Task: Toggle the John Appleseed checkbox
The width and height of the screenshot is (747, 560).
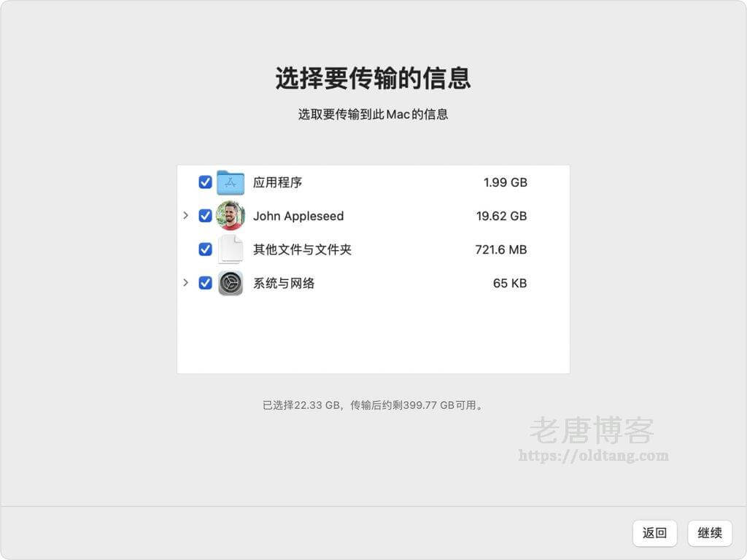Action: click(x=206, y=216)
